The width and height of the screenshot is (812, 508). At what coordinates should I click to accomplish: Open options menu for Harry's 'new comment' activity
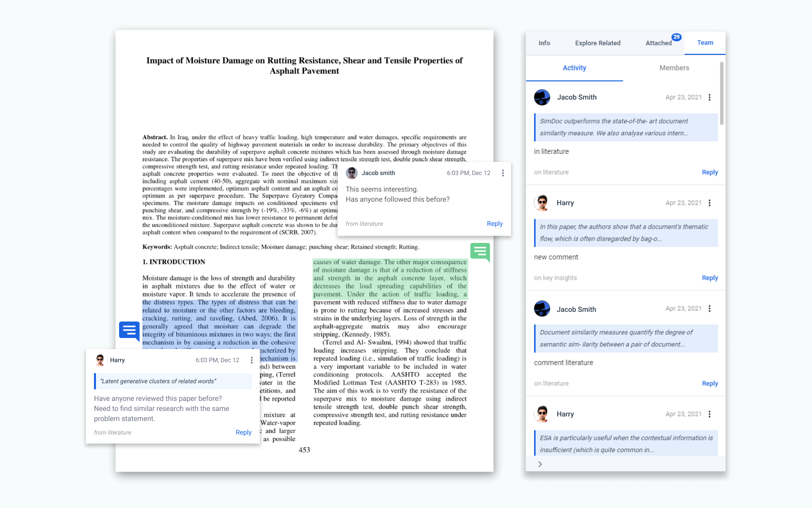[709, 203]
